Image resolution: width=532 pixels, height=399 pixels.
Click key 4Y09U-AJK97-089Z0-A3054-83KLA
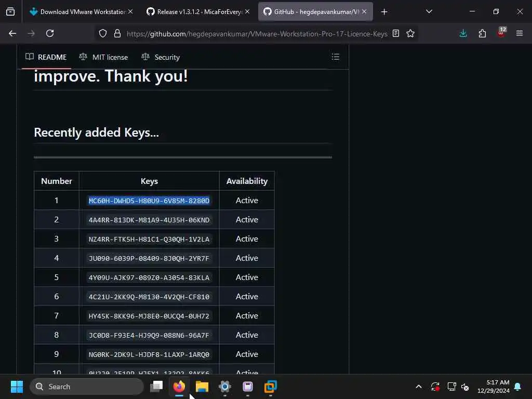(149, 277)
